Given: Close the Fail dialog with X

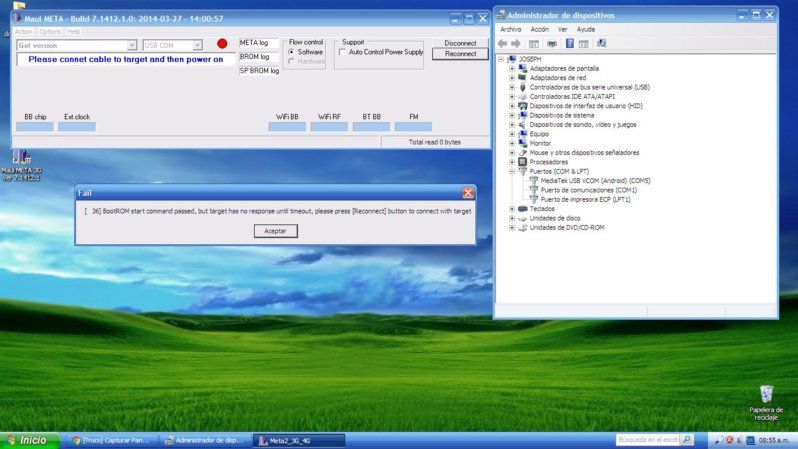Looking at the screenshot, I should coord(468,192).
